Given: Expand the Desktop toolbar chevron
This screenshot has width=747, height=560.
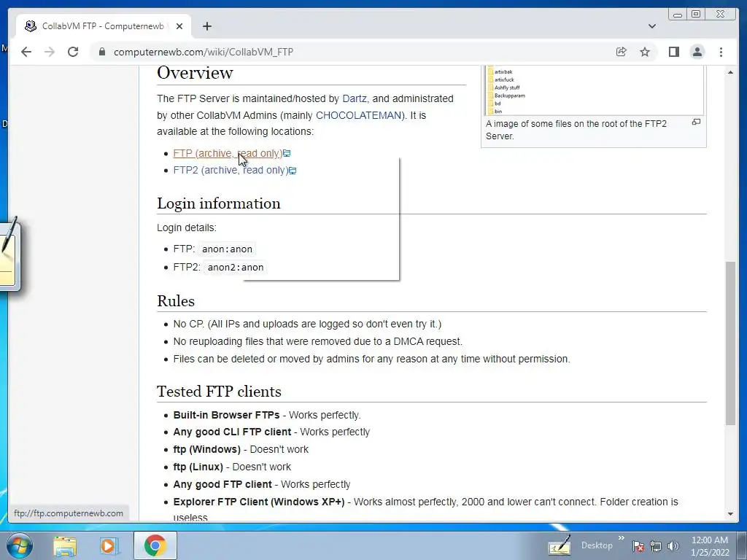Looking at the screenshot, I should tap(622, 539).
